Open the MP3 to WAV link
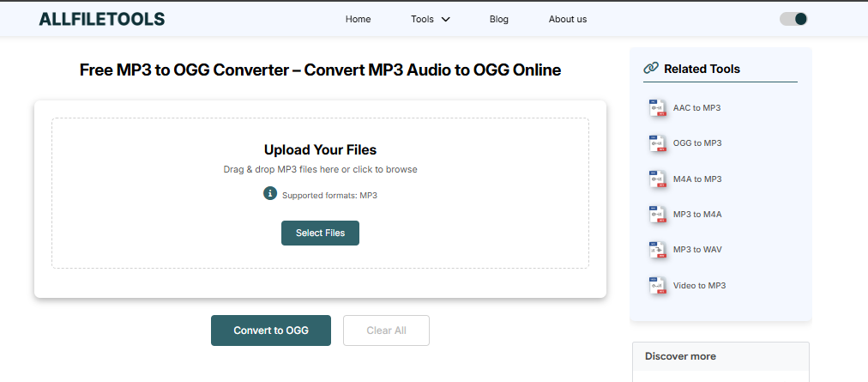The width and height of the screenshot is (868, 382). click(x=697, y=250)
